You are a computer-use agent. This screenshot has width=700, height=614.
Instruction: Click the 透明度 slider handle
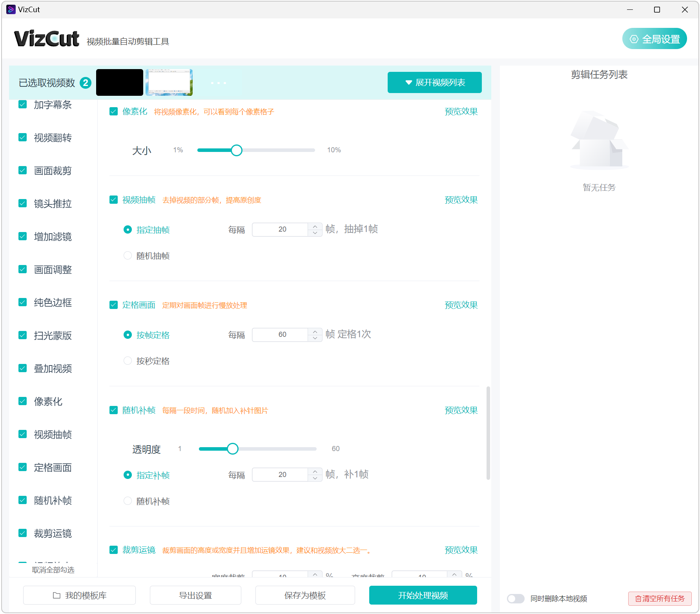[233, 449]
